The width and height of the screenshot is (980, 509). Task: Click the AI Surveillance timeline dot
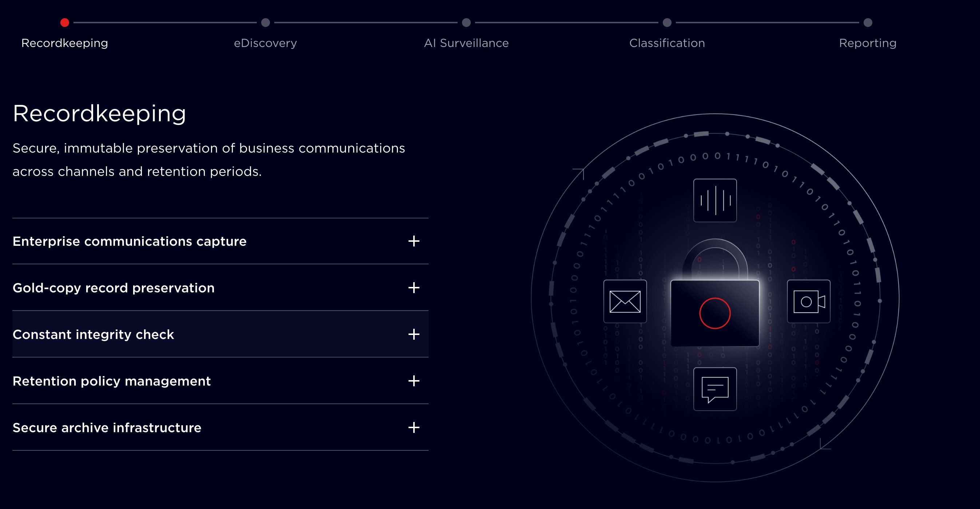tap(466, 23)
